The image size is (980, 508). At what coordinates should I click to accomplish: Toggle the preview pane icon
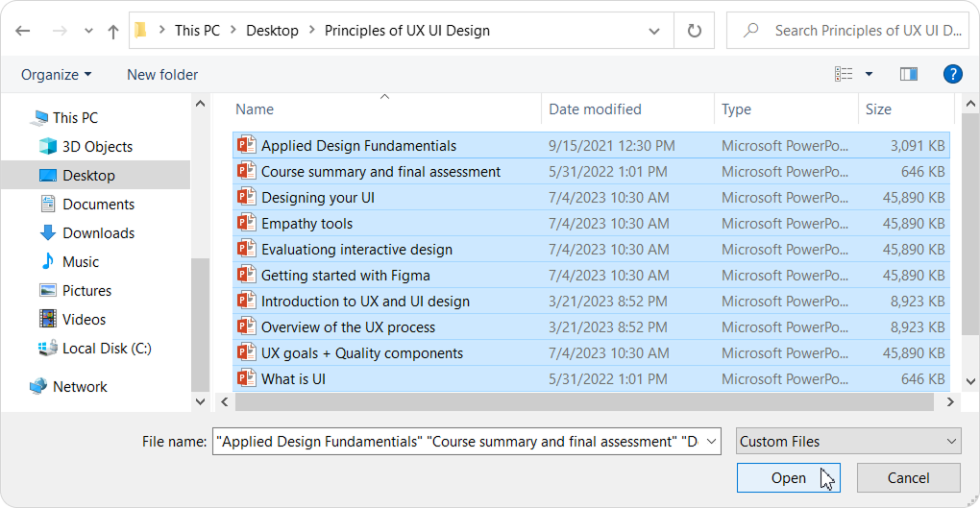(908, 74)
